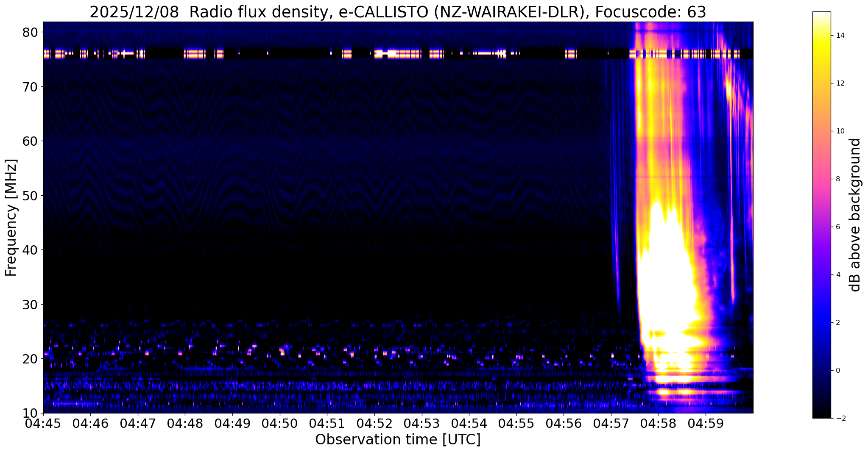Screen dimensions: 868x452
Task: Click the 04:53 time tick label
Action: 422,423
